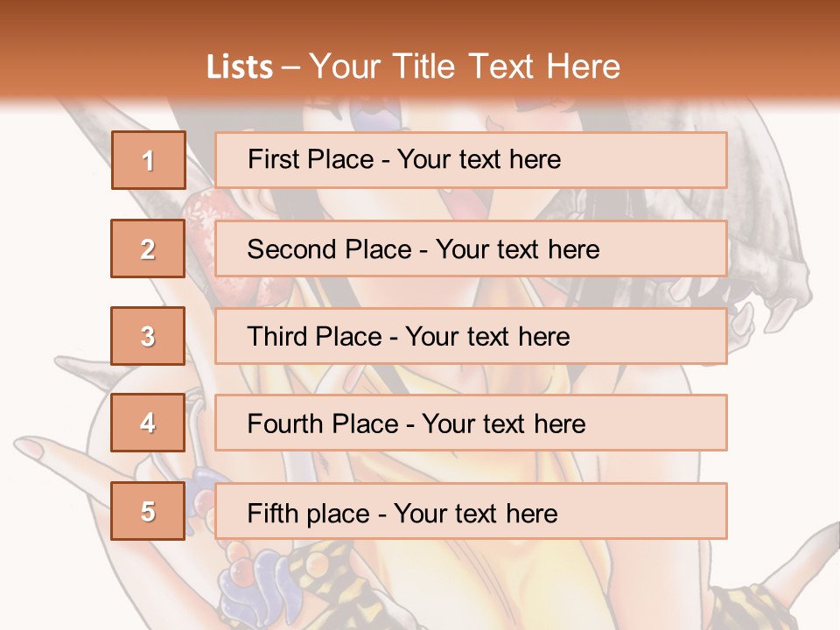Image resolution: width=840 pixels, height=630 pixels.
Task: Click 'Your Title Text Here' title text
Action: click(465, 67)
